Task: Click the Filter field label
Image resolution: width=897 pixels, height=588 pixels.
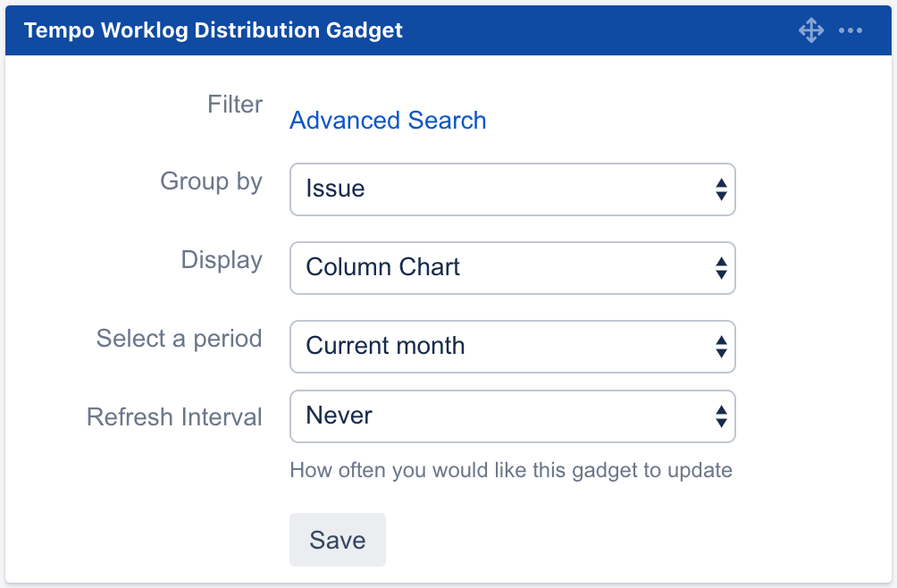Action: pos(235,105)
